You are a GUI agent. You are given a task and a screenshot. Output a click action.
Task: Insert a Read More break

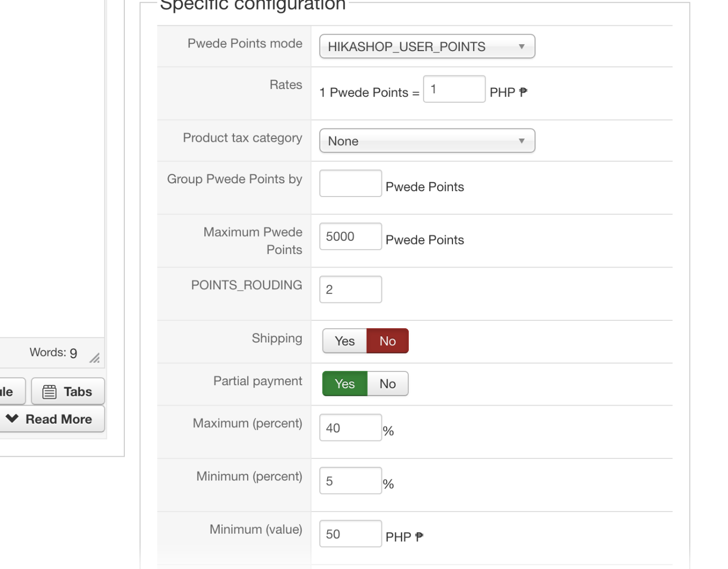point(50,419)
